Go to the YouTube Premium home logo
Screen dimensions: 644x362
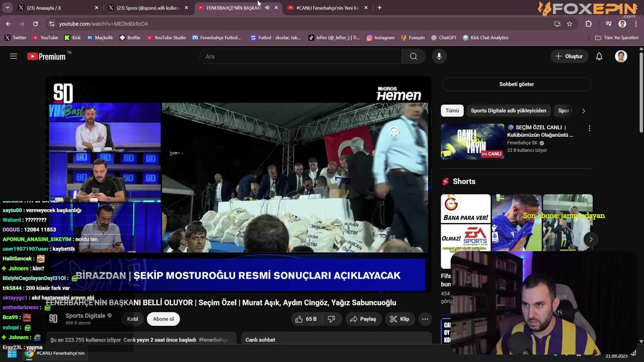coord(46,56)
